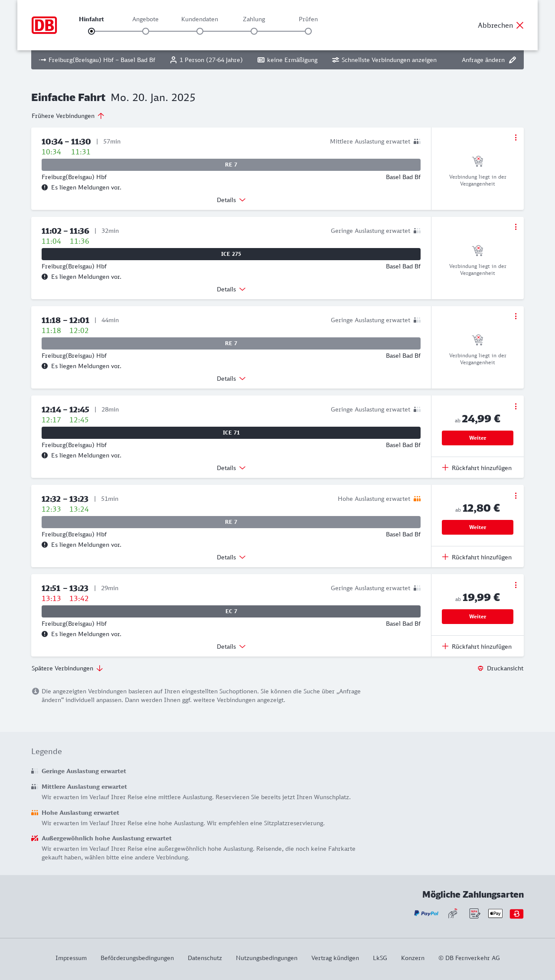555x980 pixels.
Task: Click Weiter for the 12,80 € fare
Action: click(477, 527)
